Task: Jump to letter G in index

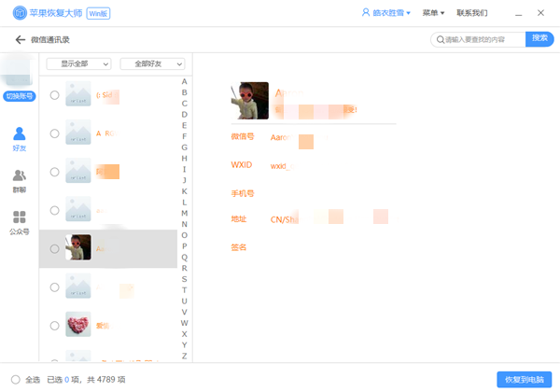Action: 184,147
